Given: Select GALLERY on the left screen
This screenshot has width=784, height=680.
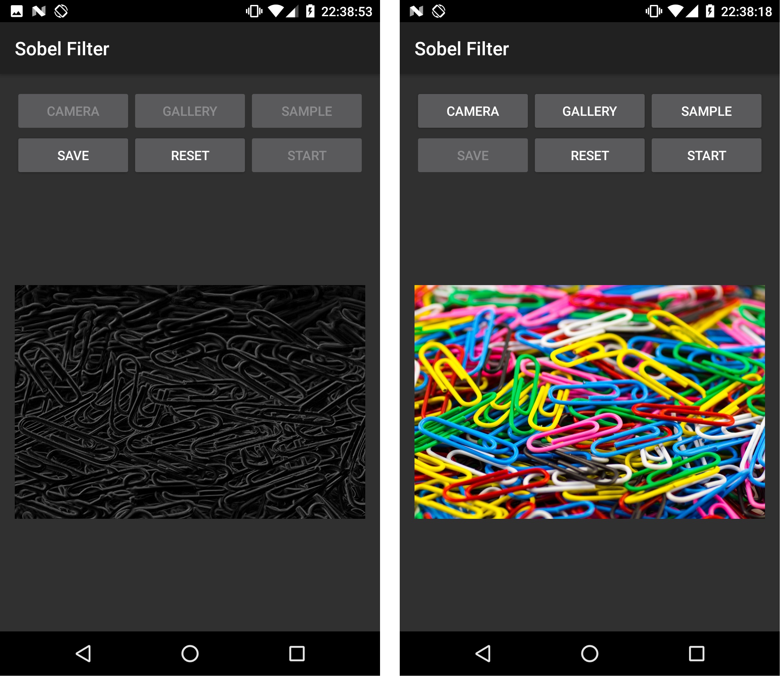Looking at the screenshot, I should click(189, 112).
